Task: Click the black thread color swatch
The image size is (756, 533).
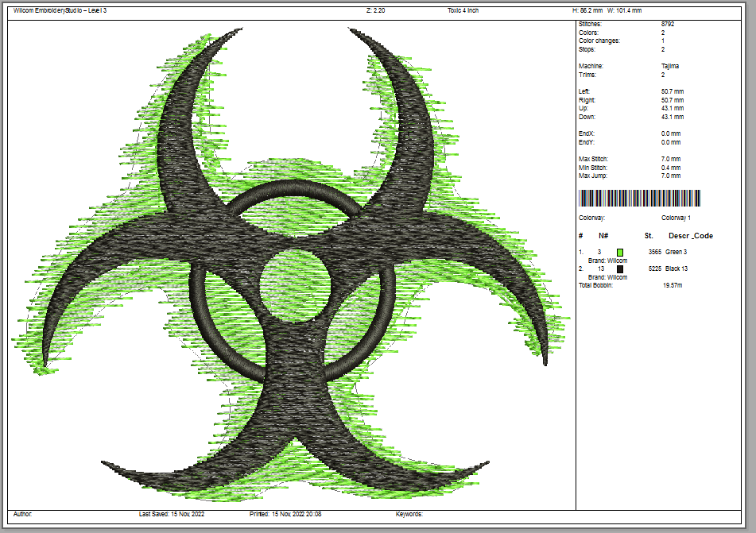Action: coord(620,269)
